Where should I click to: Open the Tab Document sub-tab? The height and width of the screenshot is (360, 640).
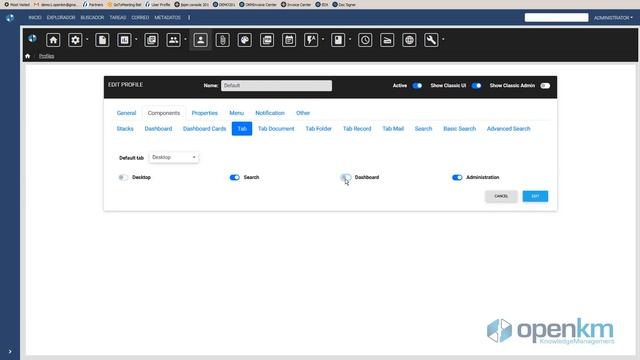276,129
